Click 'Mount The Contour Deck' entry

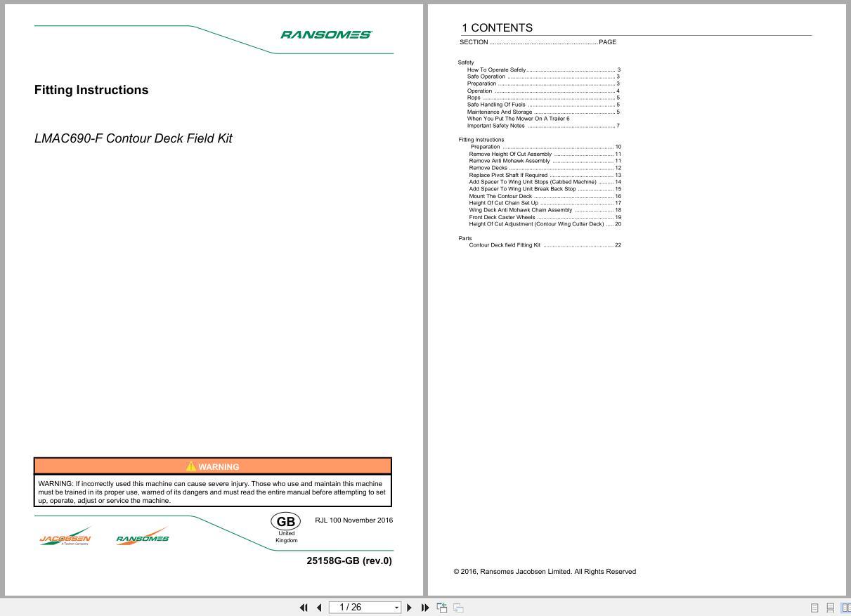click(545, 196)
